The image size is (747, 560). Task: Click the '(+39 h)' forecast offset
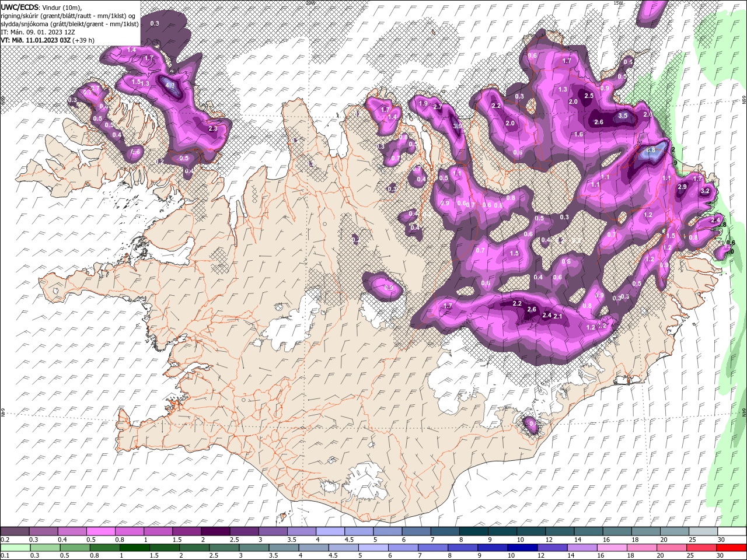(85, 40)
